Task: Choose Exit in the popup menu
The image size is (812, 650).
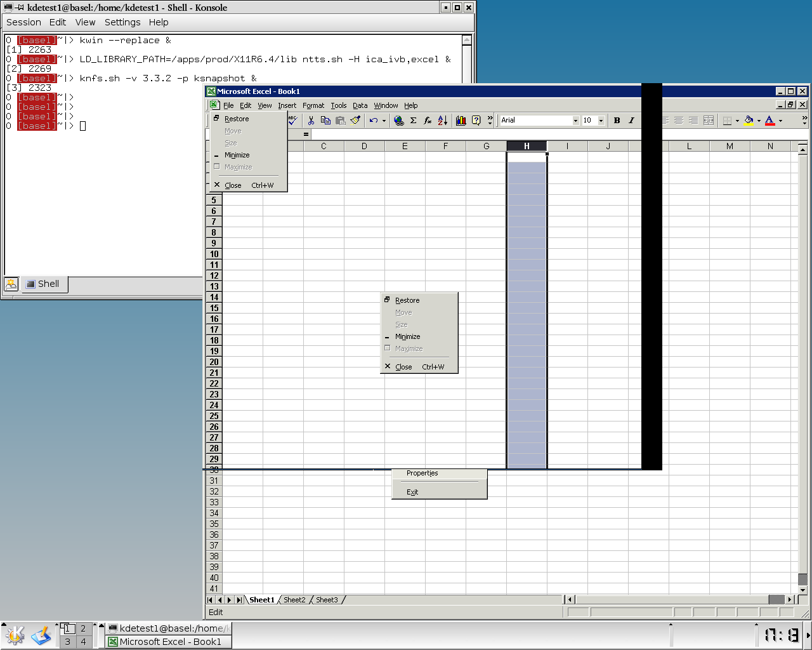Action: [x=440, y=492]
